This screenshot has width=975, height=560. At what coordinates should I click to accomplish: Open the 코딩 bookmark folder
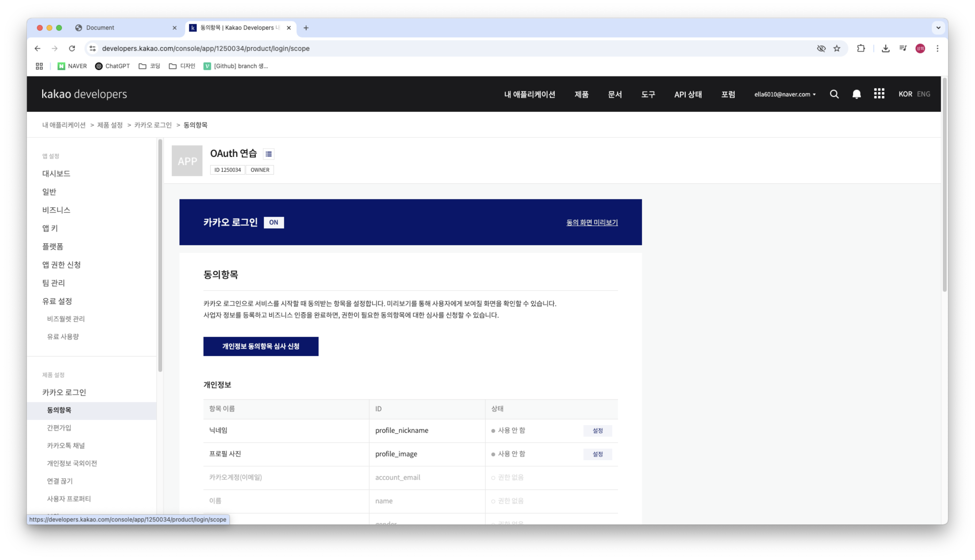[x=149, y=66]
